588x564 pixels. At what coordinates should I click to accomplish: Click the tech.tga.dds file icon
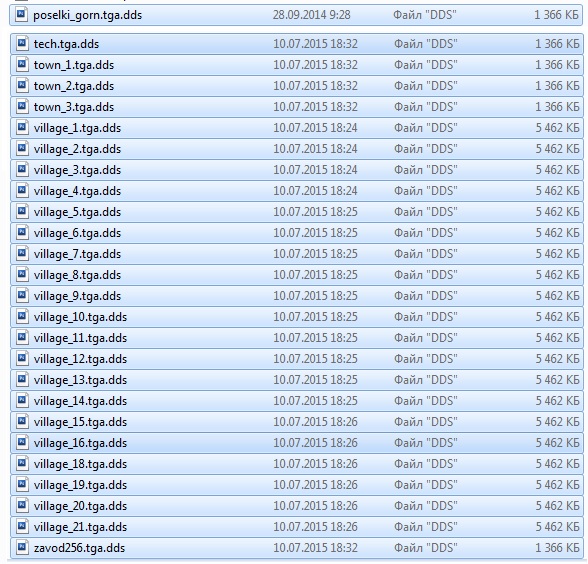point(22,44)
